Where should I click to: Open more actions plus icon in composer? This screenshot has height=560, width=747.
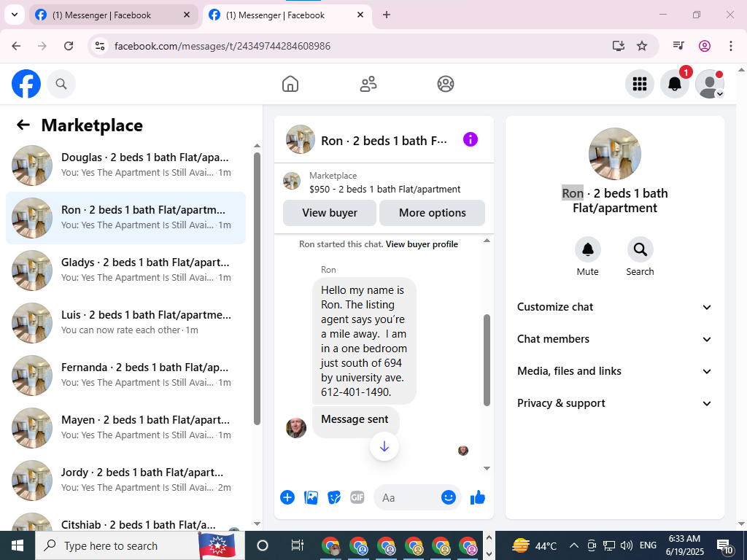coord(287,497)
